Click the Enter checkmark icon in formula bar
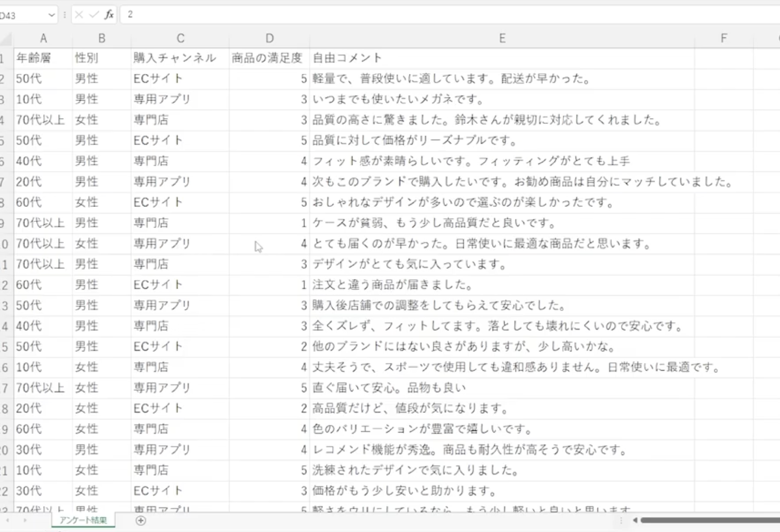The height and width of the screenshot is (532, 780). pyautogui.click(x=94, y=15)
